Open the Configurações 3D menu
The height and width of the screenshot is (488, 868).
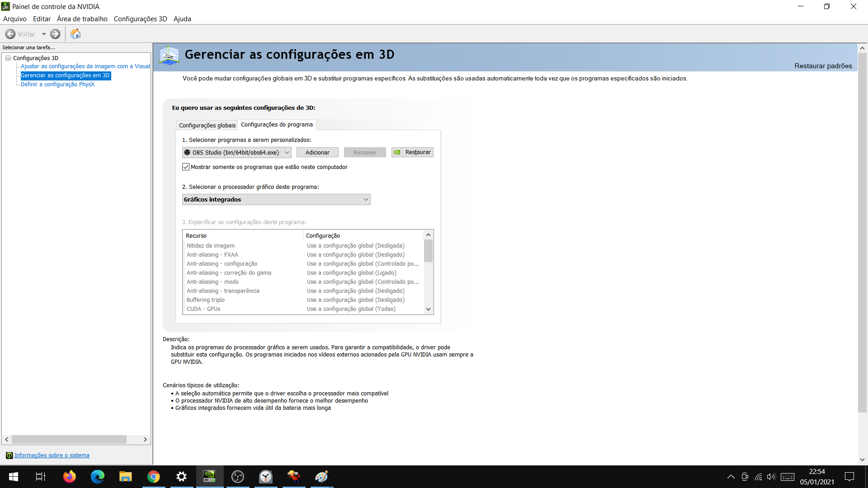click(141, 19)
